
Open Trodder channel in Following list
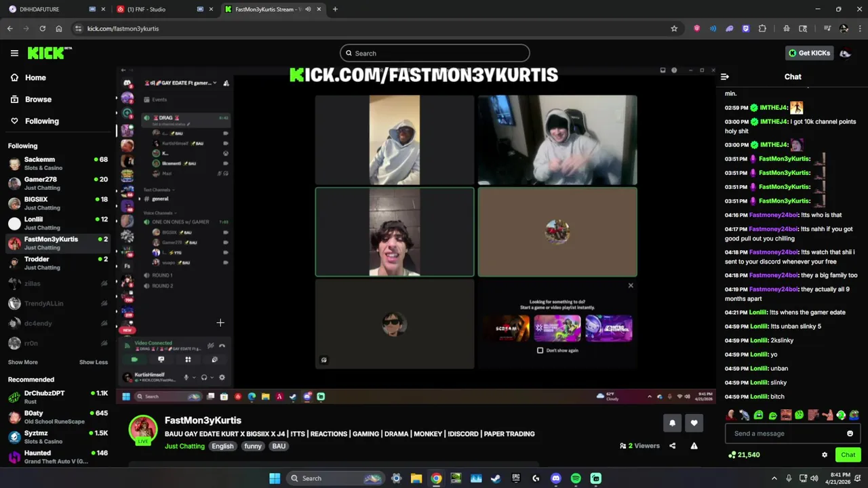58,263
